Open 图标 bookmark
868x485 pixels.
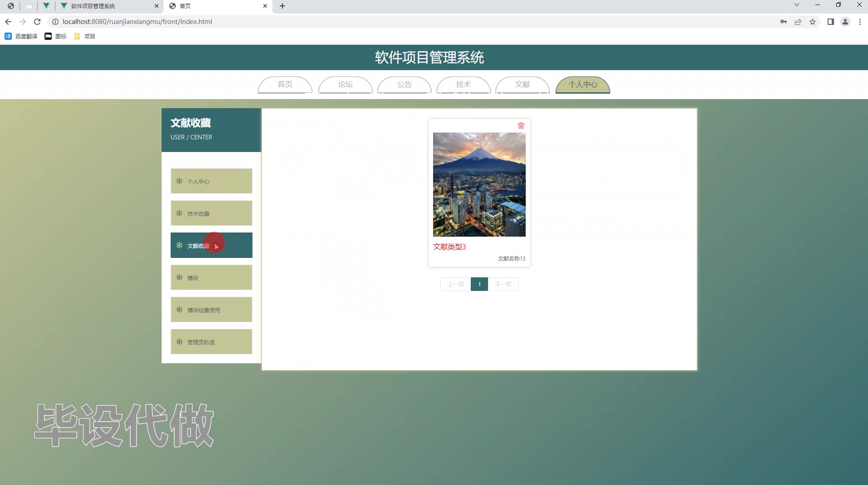pyautogui.click(x=55, y=36)
